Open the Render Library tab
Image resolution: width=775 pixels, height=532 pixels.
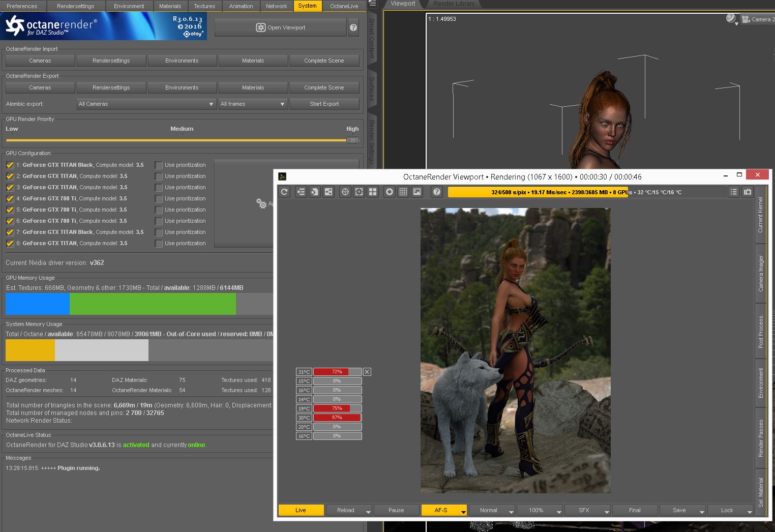(454, 4)
